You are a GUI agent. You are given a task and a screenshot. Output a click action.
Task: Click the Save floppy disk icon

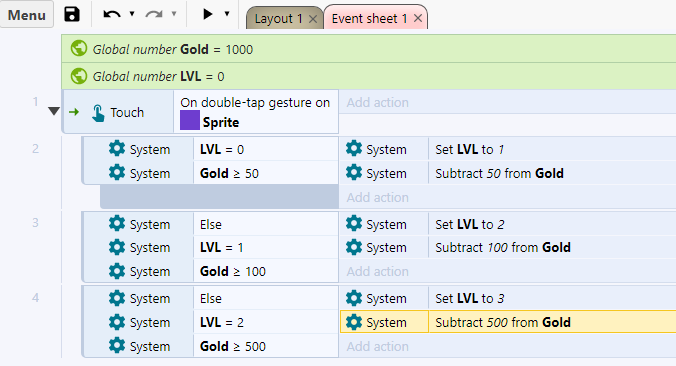(x=72, y=14)
